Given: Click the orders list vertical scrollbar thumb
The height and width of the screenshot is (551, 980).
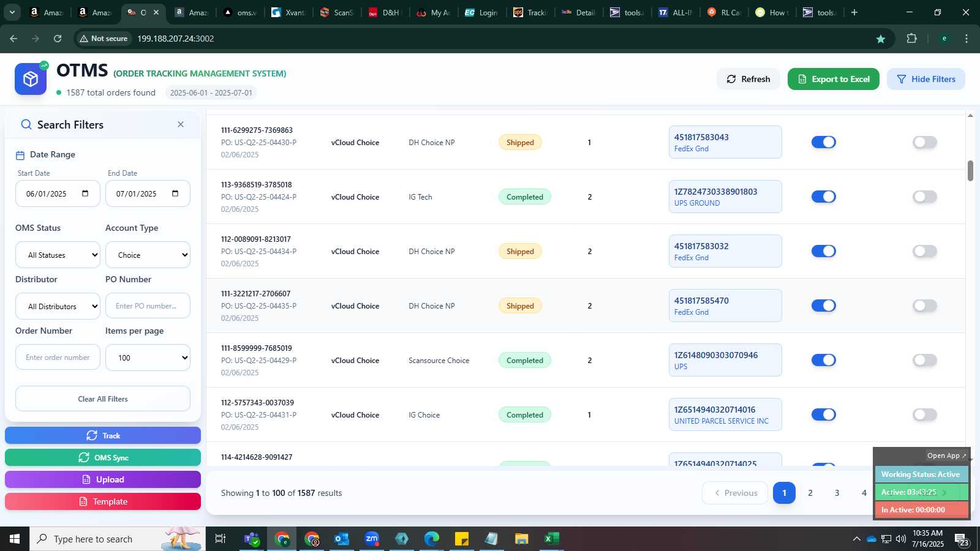Looking at the screenshot, I should (x=970, y=171).
